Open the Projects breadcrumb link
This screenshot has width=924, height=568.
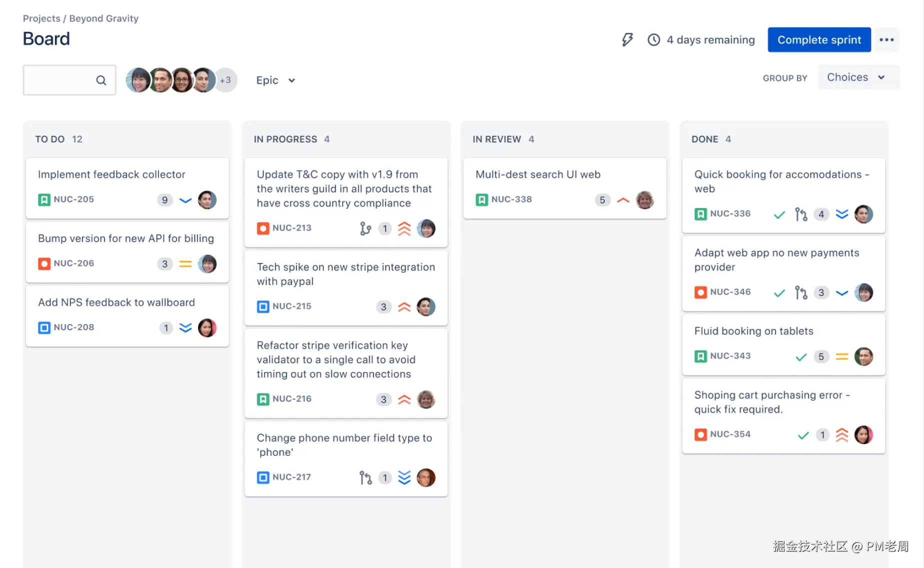click(41, 18)
